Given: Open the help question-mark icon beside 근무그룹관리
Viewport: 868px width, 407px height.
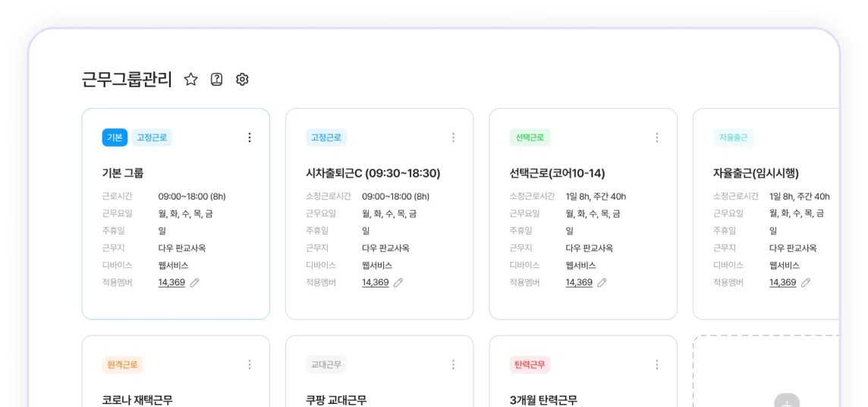Looking at the screenshot, I should point(216,80).
